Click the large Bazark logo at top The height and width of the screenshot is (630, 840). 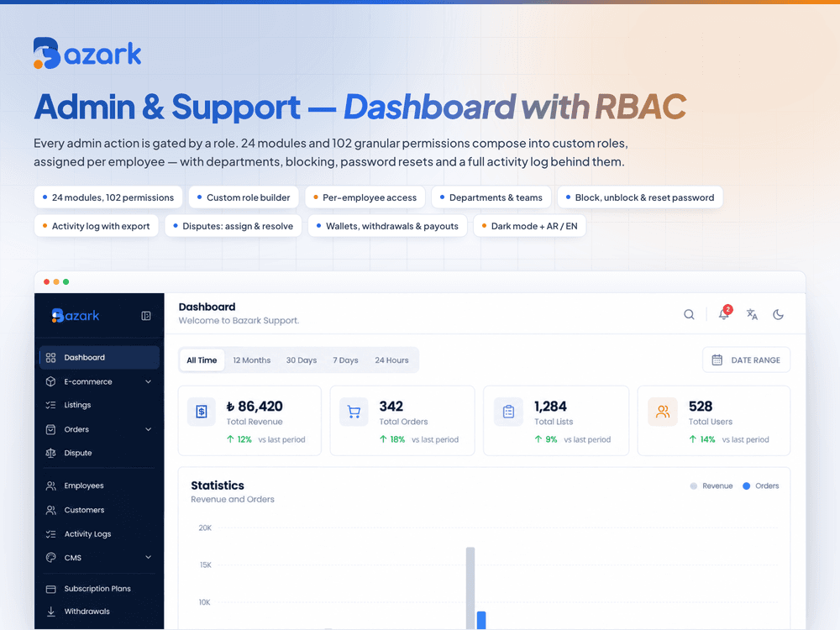[87, 53]
